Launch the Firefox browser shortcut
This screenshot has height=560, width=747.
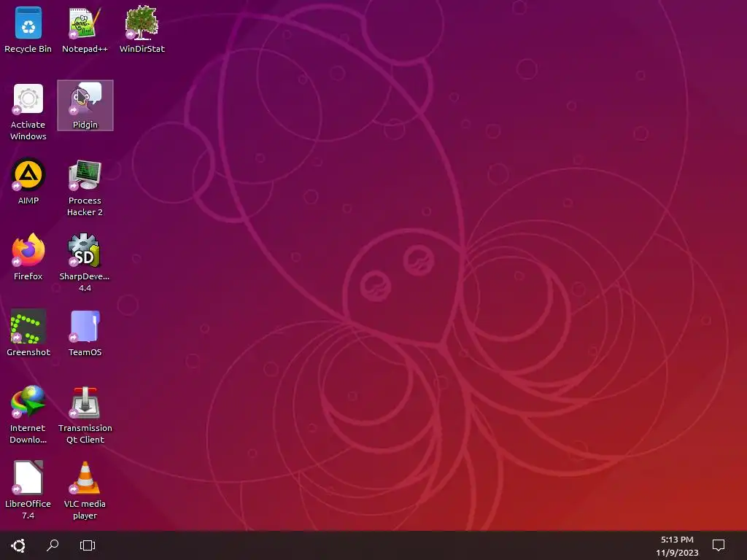pos(28,257)
